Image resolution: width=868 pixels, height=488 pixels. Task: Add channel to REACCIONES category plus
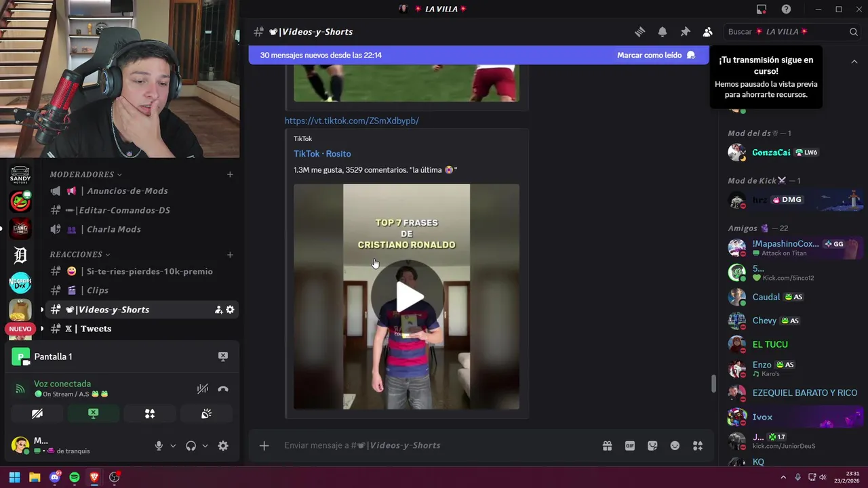tap(230, 254)
